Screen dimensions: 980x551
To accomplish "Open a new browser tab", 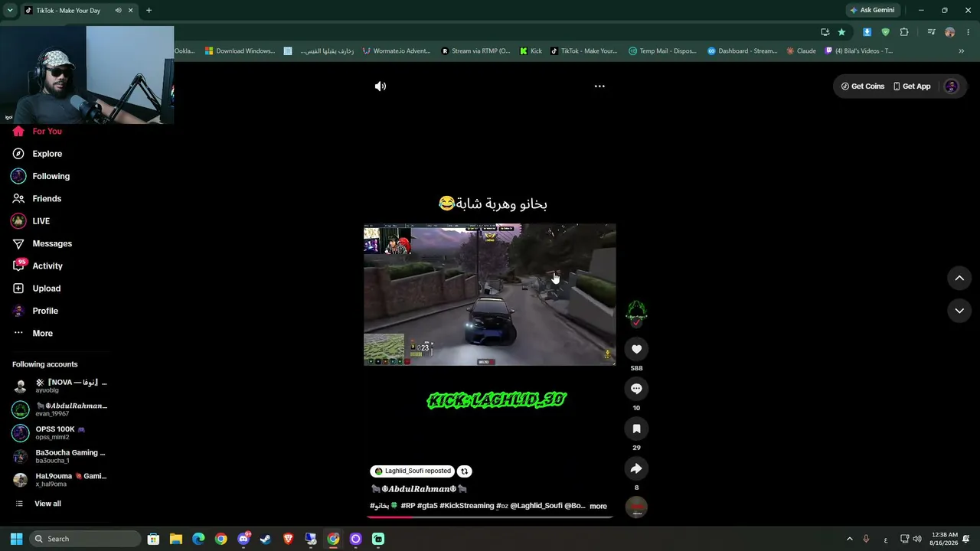I will click(x=149, y=11).
